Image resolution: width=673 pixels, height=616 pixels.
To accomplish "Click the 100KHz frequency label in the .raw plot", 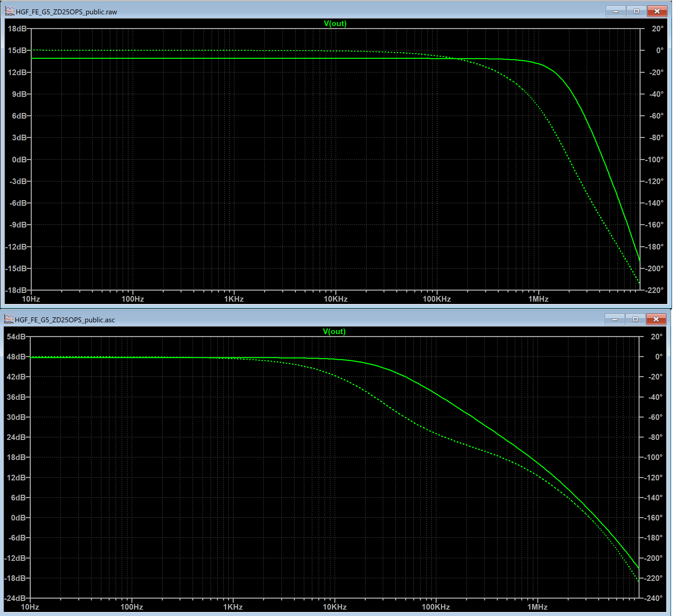I will click(x=437, y=299).
